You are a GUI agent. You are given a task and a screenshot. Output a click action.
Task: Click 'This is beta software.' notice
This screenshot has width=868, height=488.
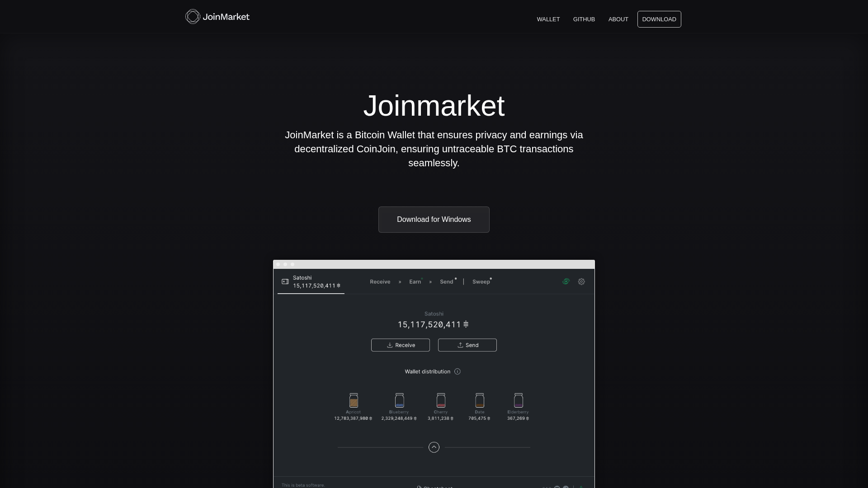[x=303, y=485]
